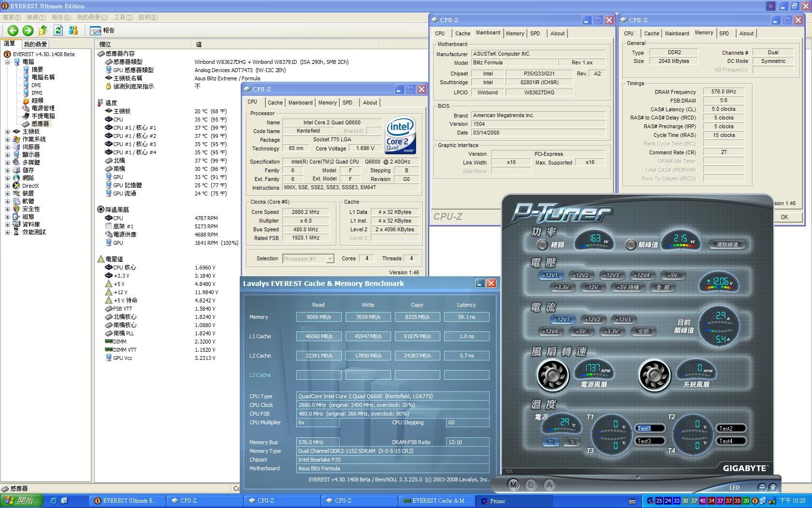Click the P-Tuner round minimize icon beside LED
The height and width of the screenshot is (508, 812).
click(762, 488)
